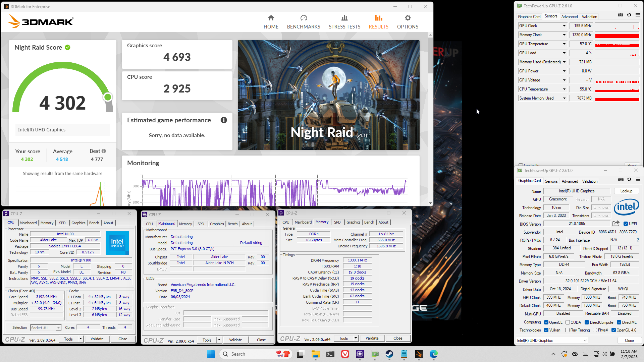644x362 pixels.
Task: Open SPD tab in CPU-Z Mainboard window
Action: coord(201,224)
